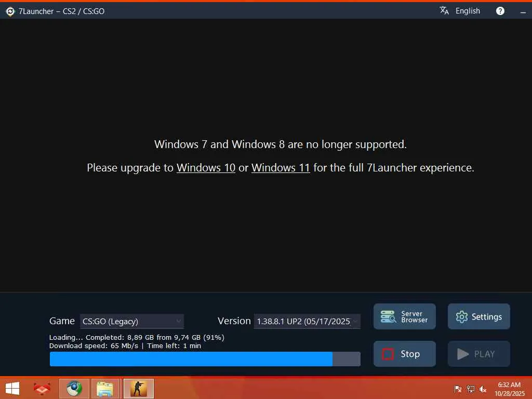Image resolution: width=532 pixels, height=399 pixels.
Task: Click the Windows 7 and 8 unsupported message
Action: [280, 144]
